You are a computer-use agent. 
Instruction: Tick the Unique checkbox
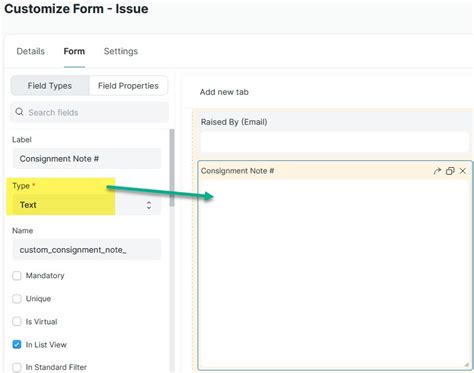17,299
